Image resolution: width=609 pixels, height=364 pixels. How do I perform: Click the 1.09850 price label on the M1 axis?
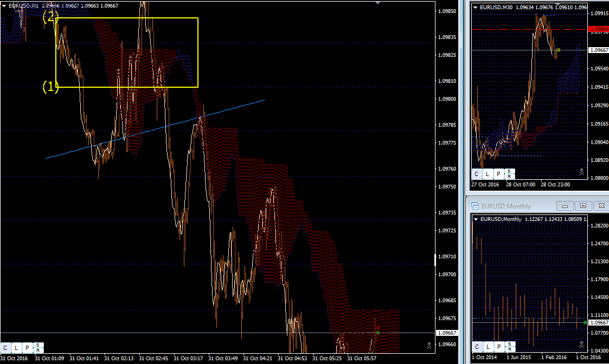447,11
